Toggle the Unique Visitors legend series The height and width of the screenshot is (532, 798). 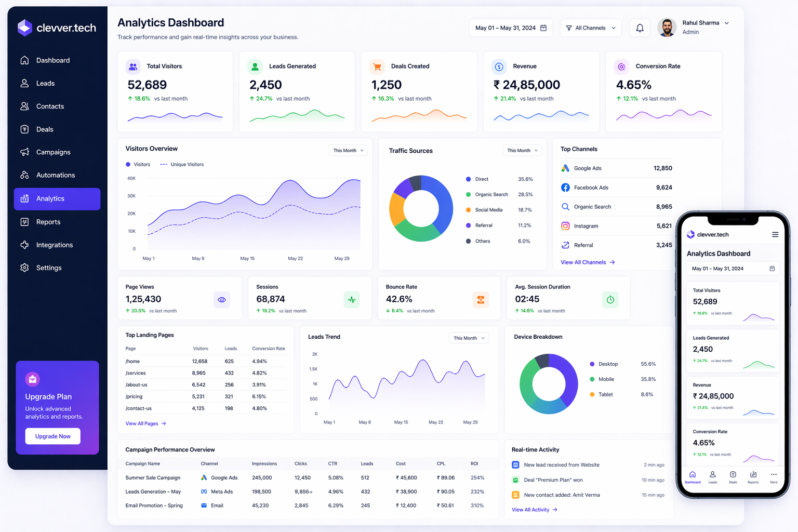pos(182,165)
